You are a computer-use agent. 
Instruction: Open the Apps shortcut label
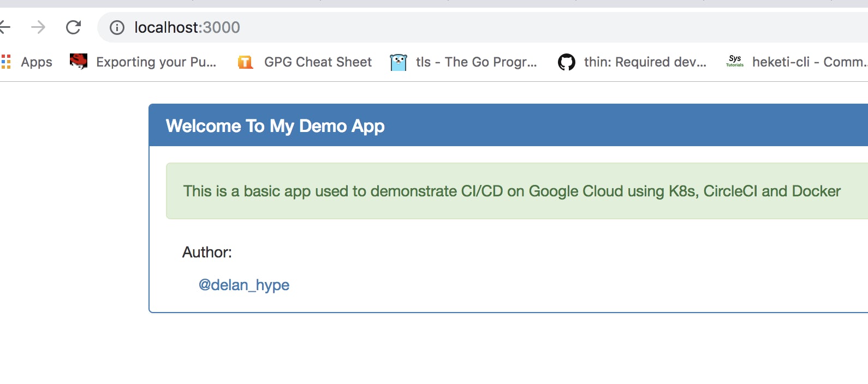37,62
